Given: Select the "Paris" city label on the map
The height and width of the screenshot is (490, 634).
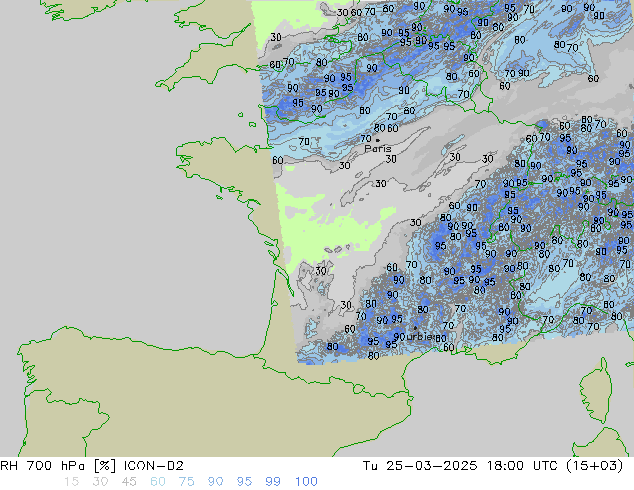Looking at the screenshot, I should point(378,149).
